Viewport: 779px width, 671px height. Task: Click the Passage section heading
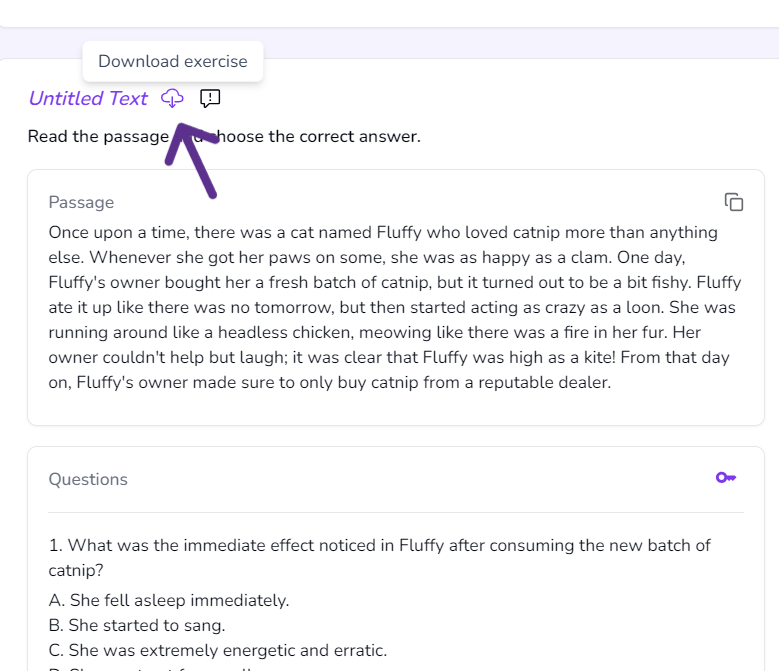tap(81, 202)
